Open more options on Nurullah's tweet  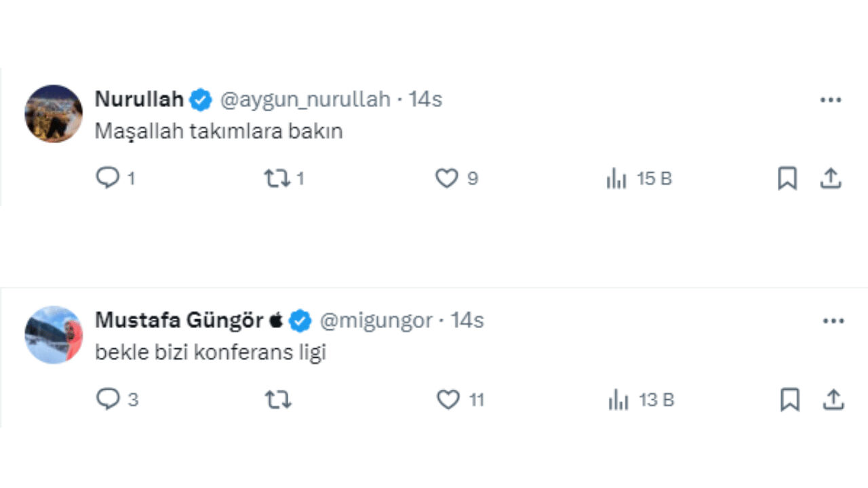[831, 100]
